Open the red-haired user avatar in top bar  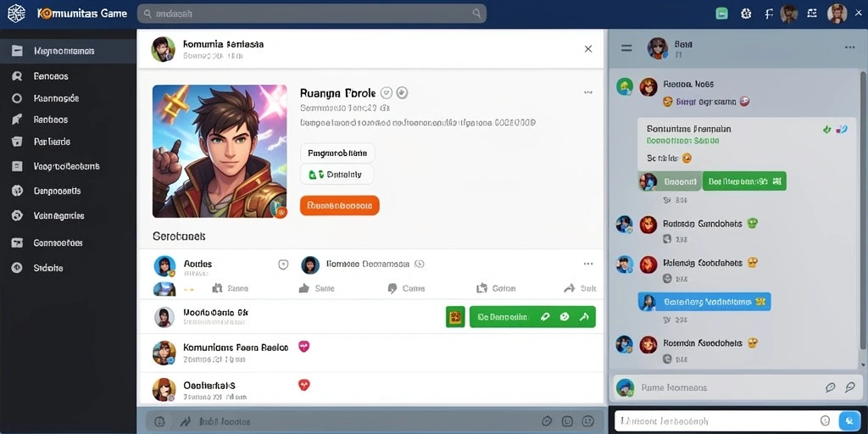pyautogui.click(x=837, y=14)
